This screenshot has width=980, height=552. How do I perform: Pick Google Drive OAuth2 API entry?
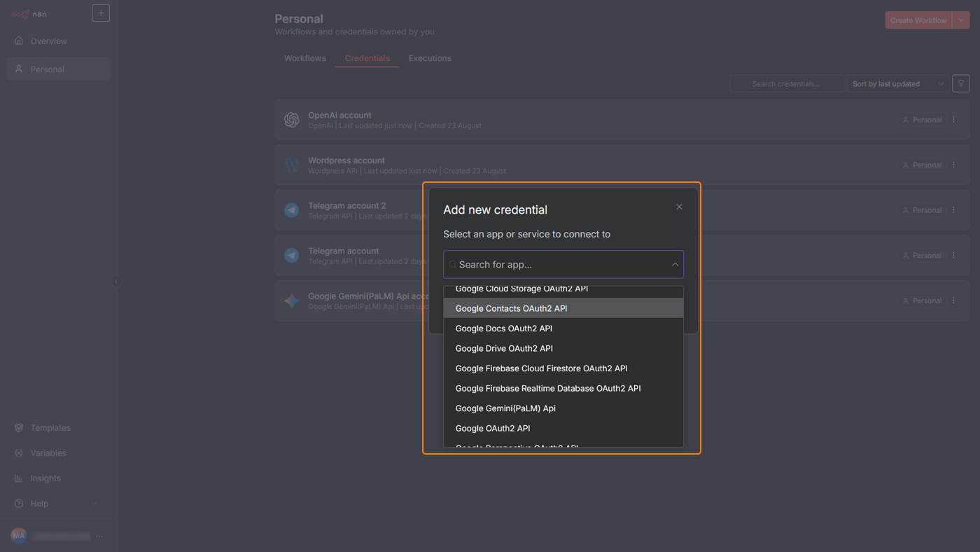pos(504,348)
